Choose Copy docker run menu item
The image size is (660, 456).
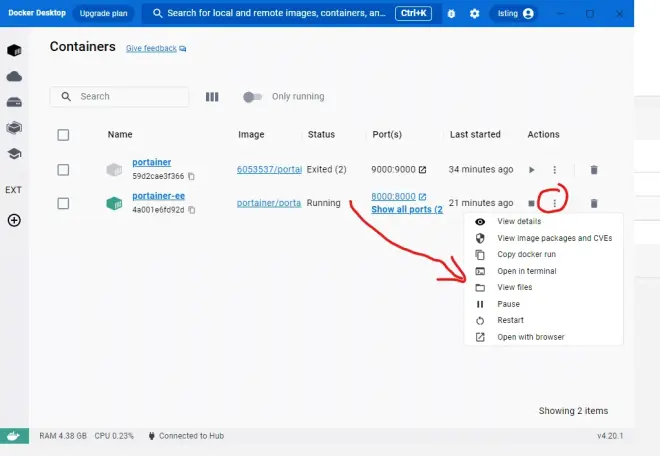click(543, 254)
